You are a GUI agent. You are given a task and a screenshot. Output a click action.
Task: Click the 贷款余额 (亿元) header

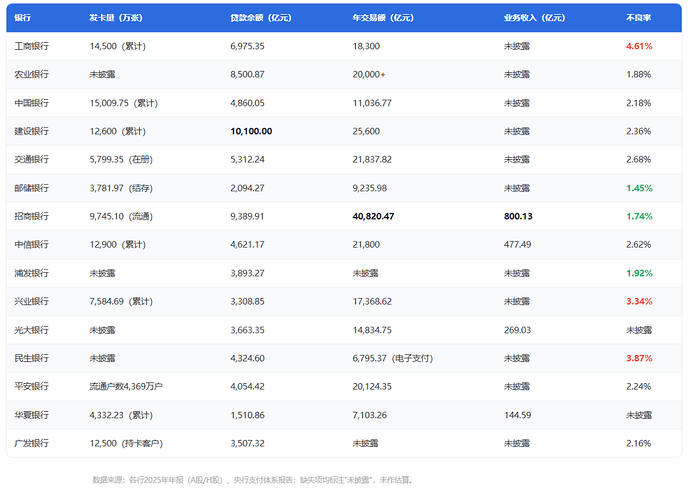coord(261,18)
